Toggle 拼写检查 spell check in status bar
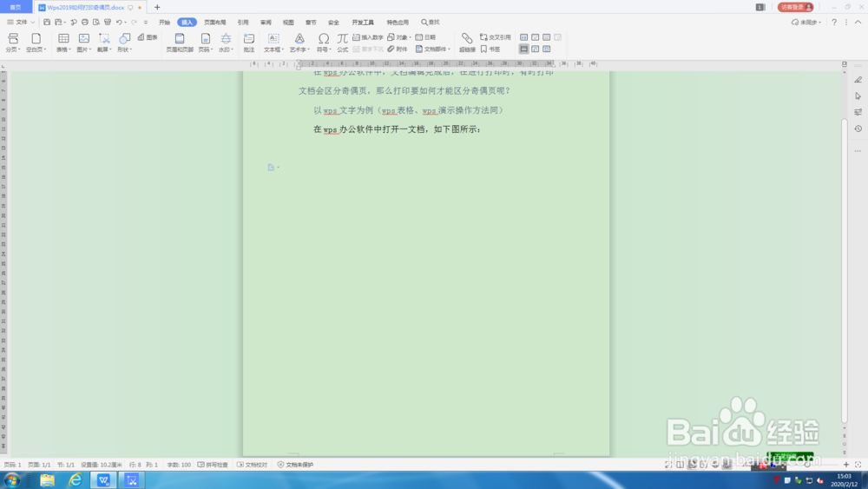Viewport: 868px width, 489px height. tap(213, 465)
